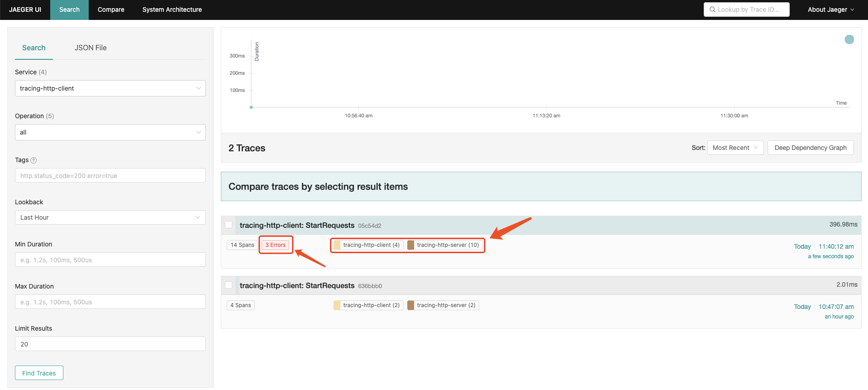Viewport: 868px width, 390px height.
Task: Select checkbox for trace 05c54d2
Action: 229,225
